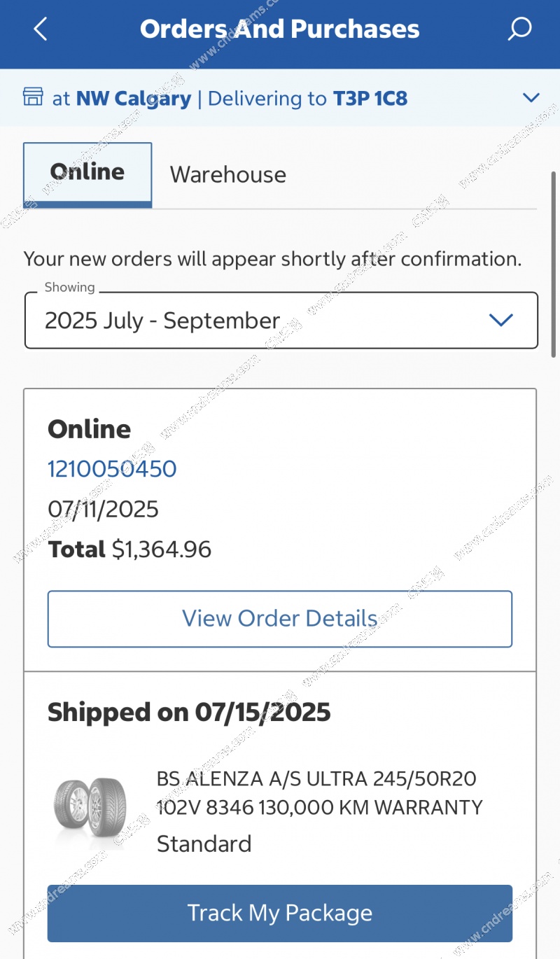Tap the Shipped on 07/15/2025 heading

(x=189, y=713)
